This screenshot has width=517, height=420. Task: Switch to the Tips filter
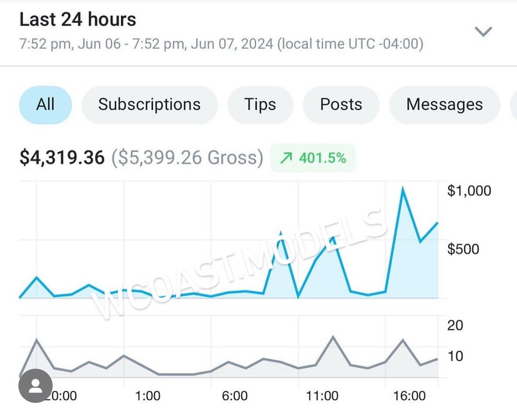tap(260, 105)
